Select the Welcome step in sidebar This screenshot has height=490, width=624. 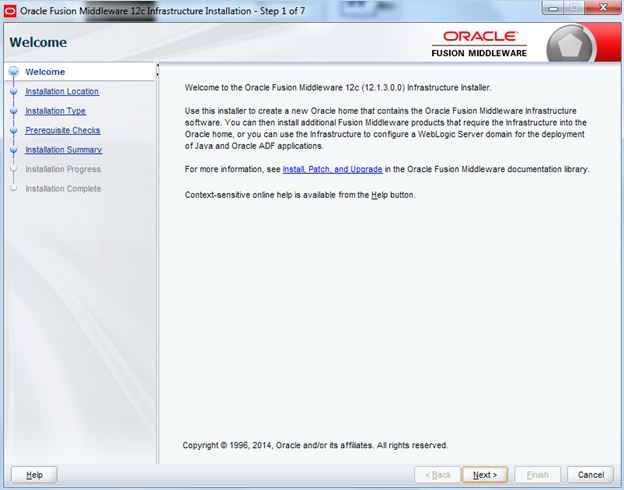(45, 72)
